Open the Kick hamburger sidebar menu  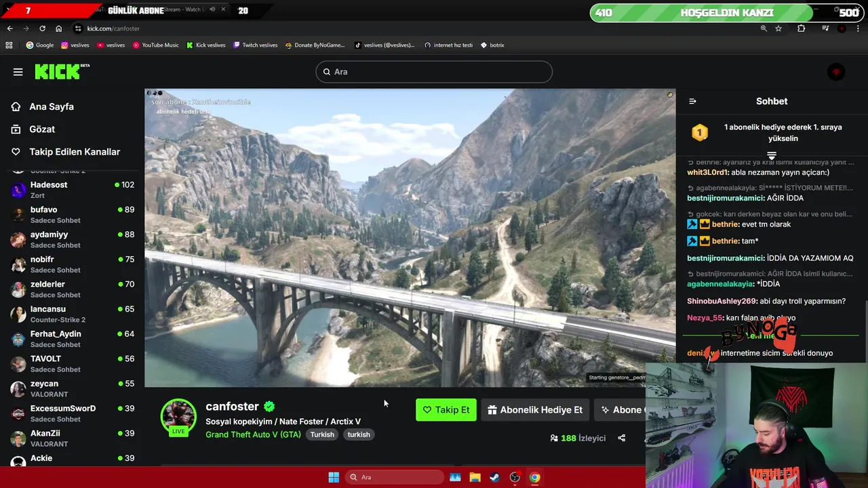click(x=18, y=72)
